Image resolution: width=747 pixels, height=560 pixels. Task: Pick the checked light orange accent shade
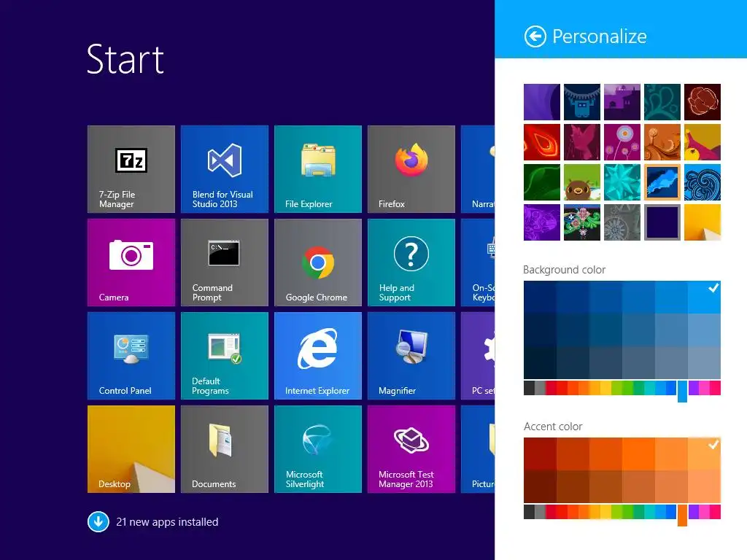[704, 454]
